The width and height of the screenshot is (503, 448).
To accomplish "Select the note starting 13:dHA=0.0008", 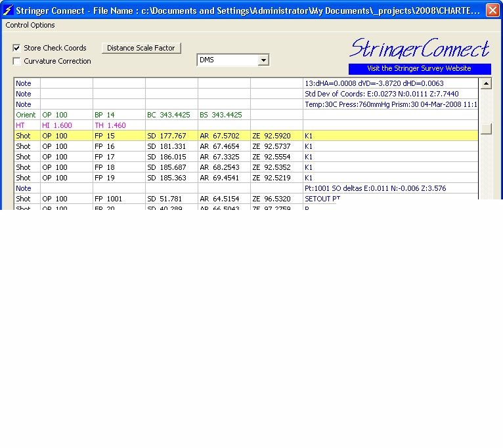I will pyautogui.click(x=391, y=83).
